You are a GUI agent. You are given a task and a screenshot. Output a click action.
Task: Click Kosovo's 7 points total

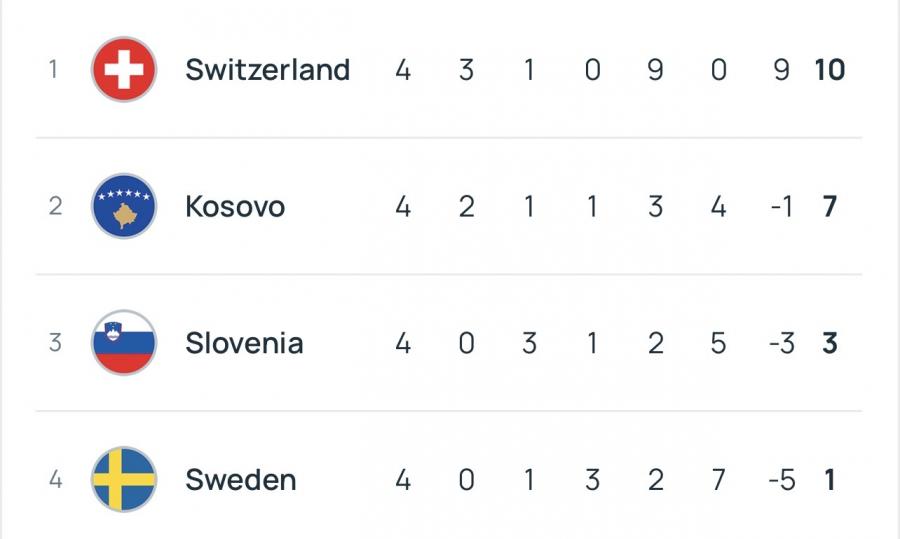coord(830,207)
